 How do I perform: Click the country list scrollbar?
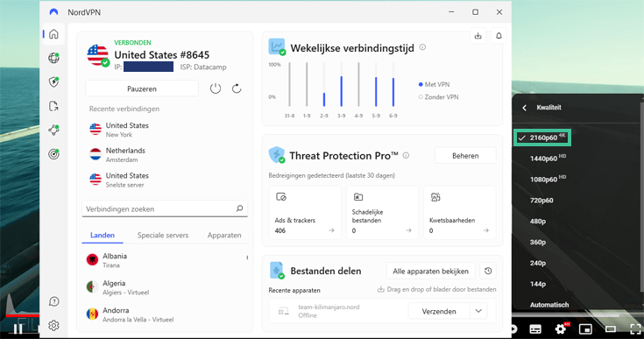pos(247,258)
